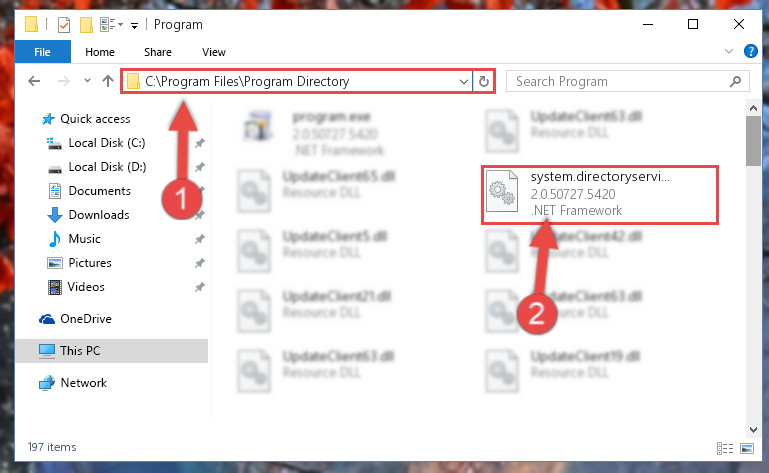Switch to large icons view in status bar
The height and width of the screenshot is (473, 769).
(x=747, y=448)
